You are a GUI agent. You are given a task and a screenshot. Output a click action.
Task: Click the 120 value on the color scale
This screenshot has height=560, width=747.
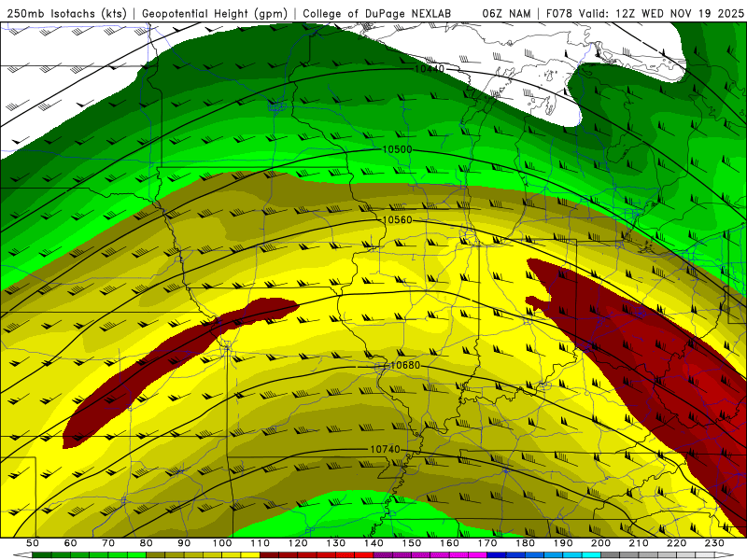[x=298, y=543]
